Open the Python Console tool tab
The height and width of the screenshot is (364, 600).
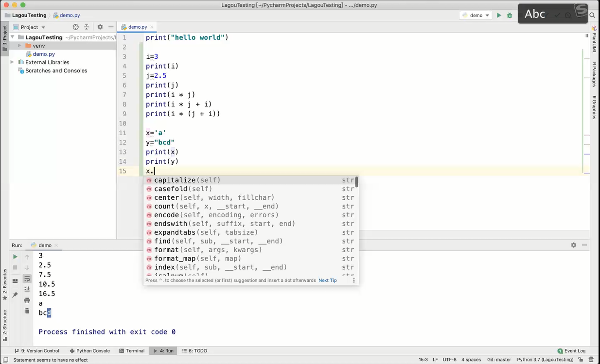pyautogui.click(x=89, y=351)
